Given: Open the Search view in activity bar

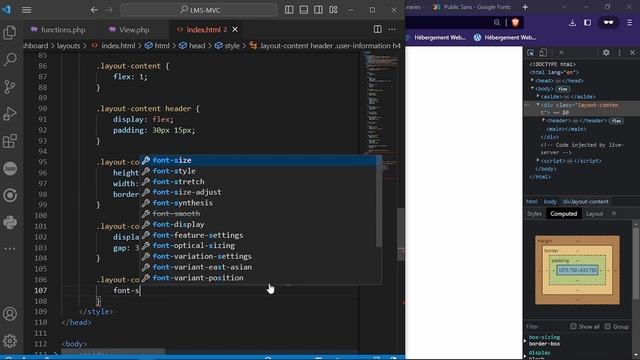Looking at the screenshot, I should click(x=9, y=60).
